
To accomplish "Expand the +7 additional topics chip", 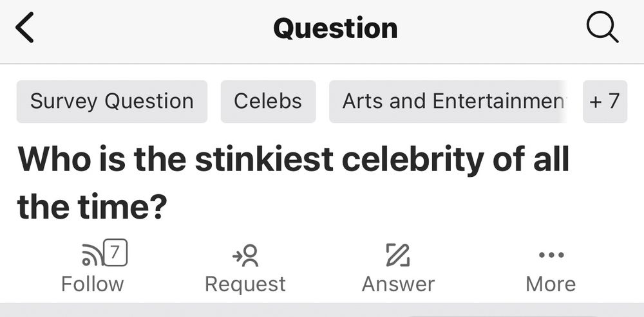I will pyautogui.click(x=605, y=102).
